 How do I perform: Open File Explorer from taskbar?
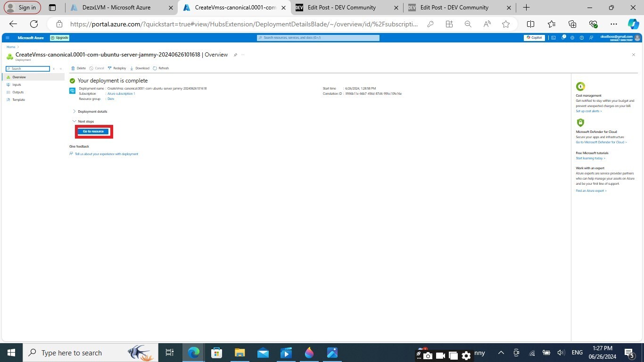click(x=239, y=353)
